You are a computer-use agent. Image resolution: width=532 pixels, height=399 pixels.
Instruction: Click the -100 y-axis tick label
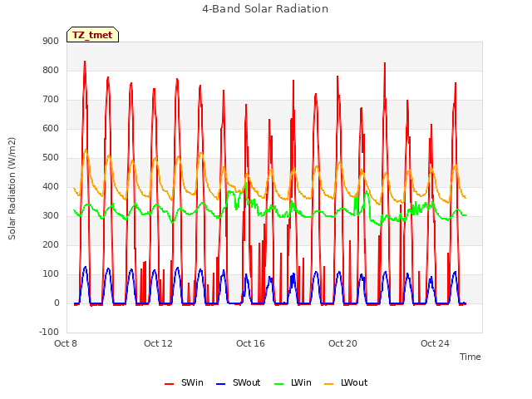[49, 332]
